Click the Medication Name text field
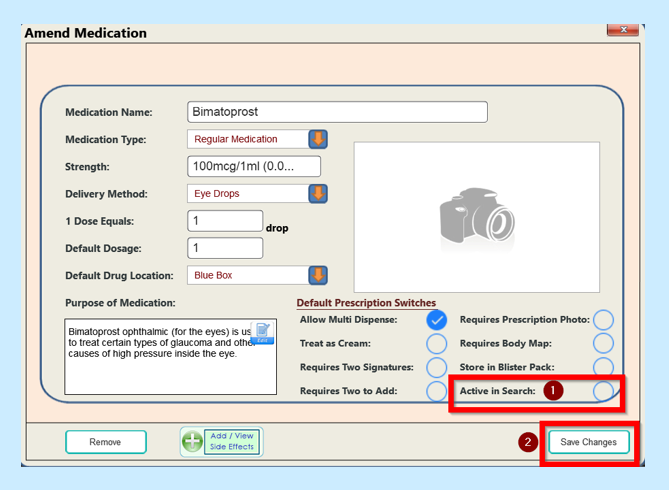Viewport: 669px width, 490px height. (337, 112)
